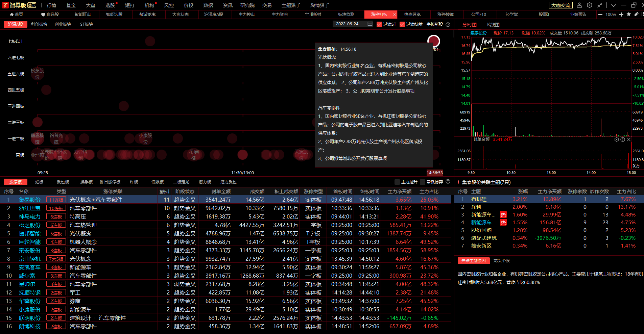Click the 沪深A股 filter button
The image size is (644, 334).
[16, 24]
